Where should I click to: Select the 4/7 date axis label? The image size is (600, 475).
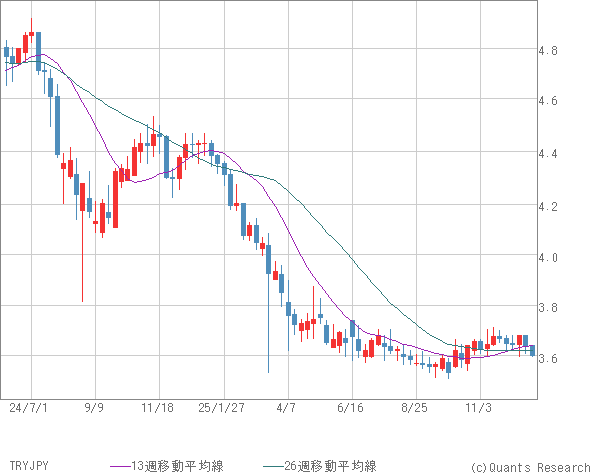pyautogui.click(x=287, y=408)
